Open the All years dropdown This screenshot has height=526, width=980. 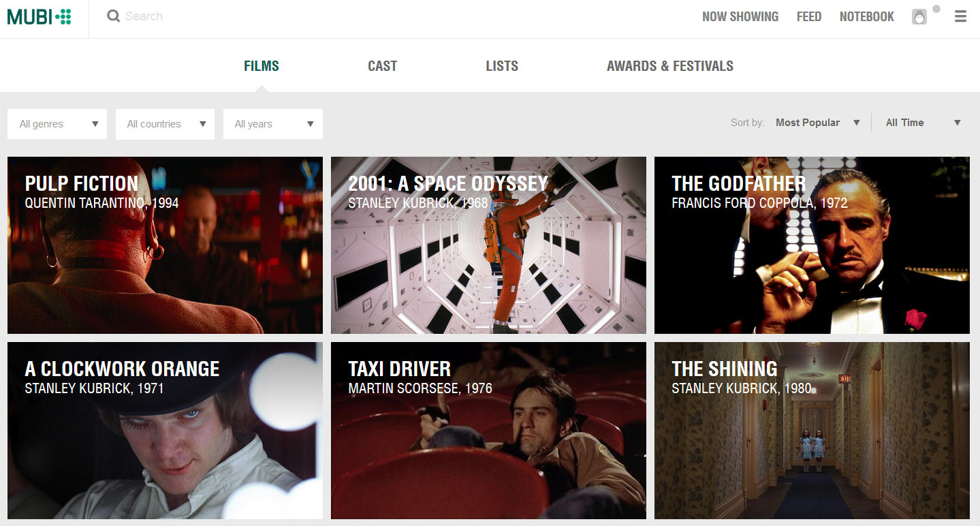pos(273,124)
